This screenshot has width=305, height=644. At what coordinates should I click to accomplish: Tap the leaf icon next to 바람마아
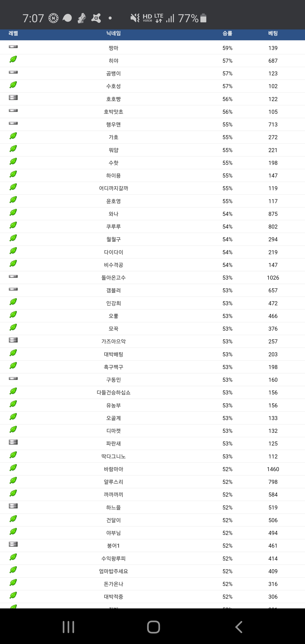coord(13,468)
